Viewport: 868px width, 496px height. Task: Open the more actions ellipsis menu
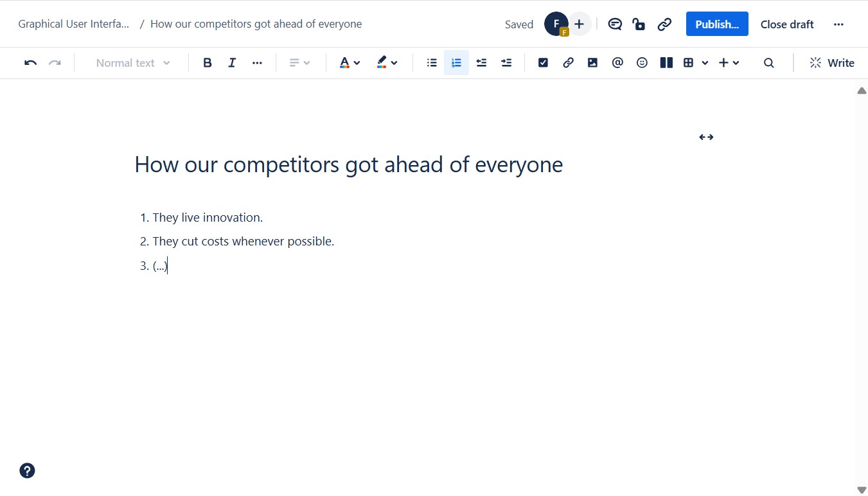838,24
